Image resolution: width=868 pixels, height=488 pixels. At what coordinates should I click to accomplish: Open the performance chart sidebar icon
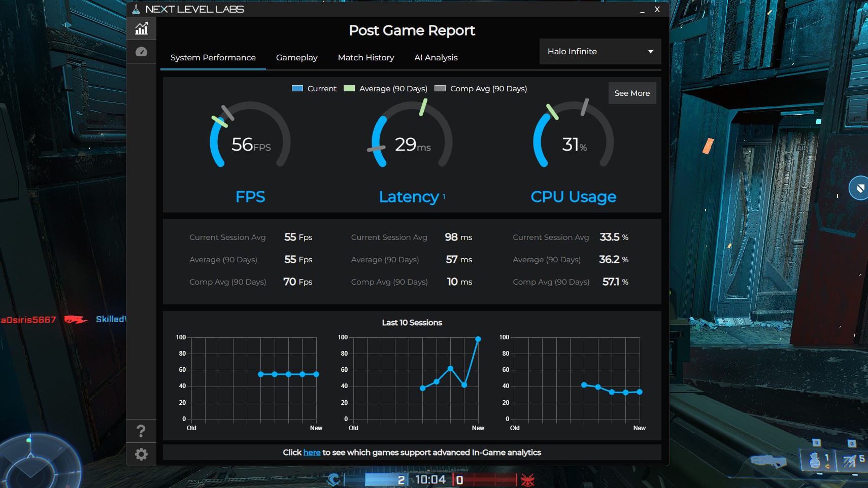point(141,28)
